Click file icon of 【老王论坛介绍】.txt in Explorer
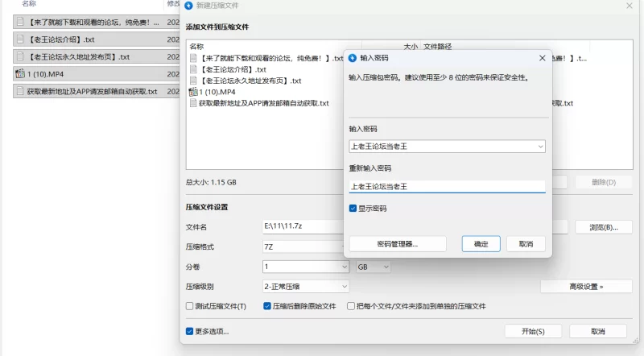644x356 pixels. (x=19, y=39)
